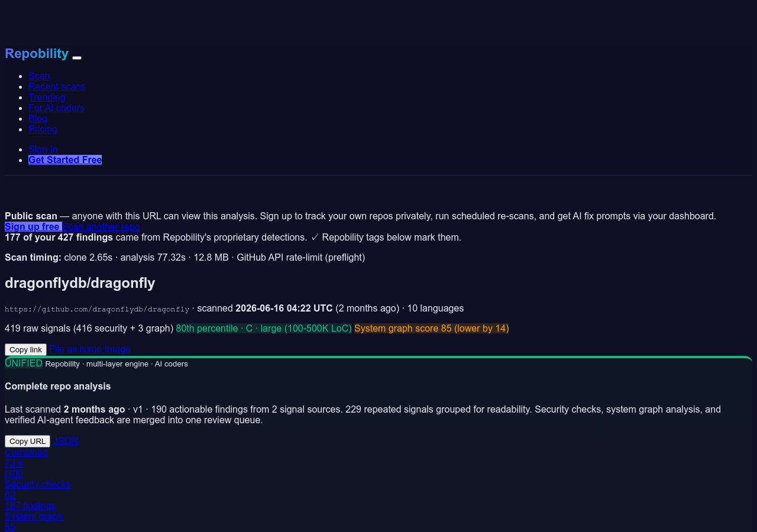Click Sign up free link
Screen dimensions: 757x532
point(33,226)
